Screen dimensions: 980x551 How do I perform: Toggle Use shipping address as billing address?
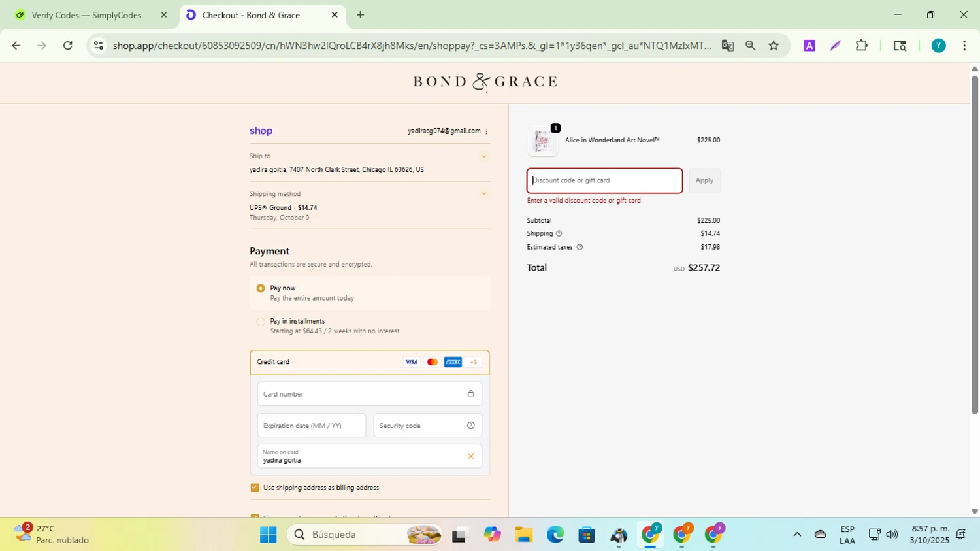(255, 488)
